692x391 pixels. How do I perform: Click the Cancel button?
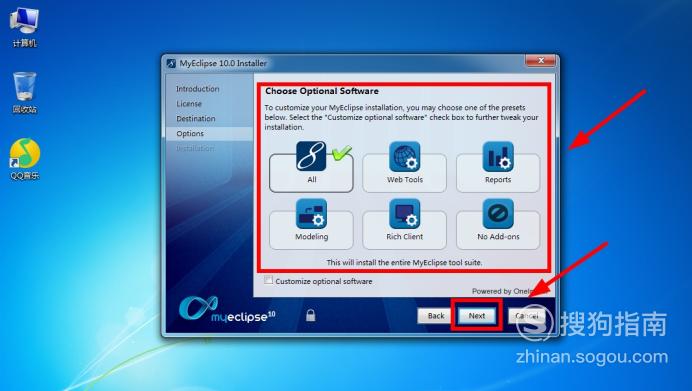(527, 316)
